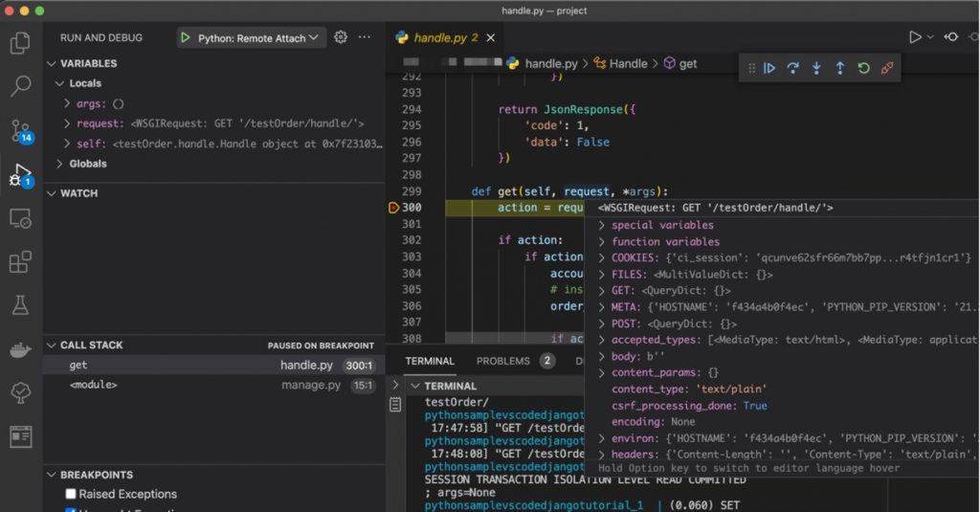Expand the request WSGIRequest variable

67,123
